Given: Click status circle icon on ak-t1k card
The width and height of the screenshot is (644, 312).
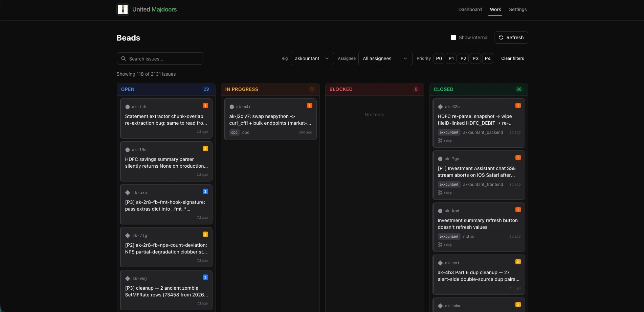Looking at the screenshot, I should coord(128,107).
